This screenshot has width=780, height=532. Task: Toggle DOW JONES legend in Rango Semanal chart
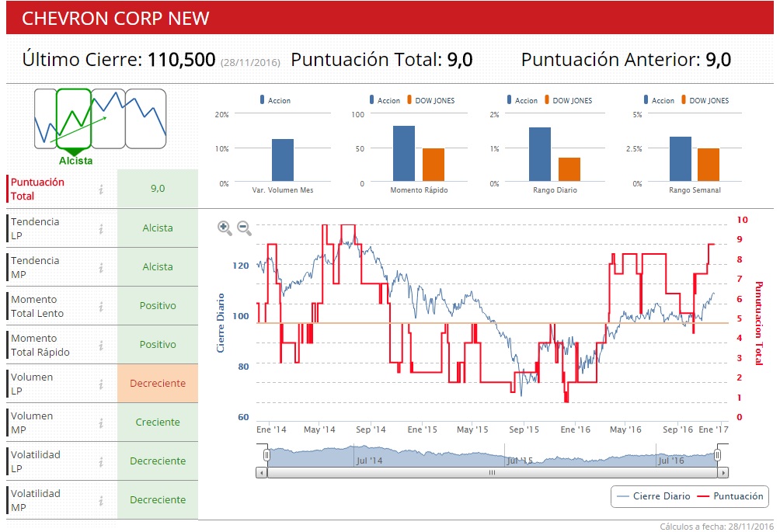pyautogui.click(x=705, y=100)
